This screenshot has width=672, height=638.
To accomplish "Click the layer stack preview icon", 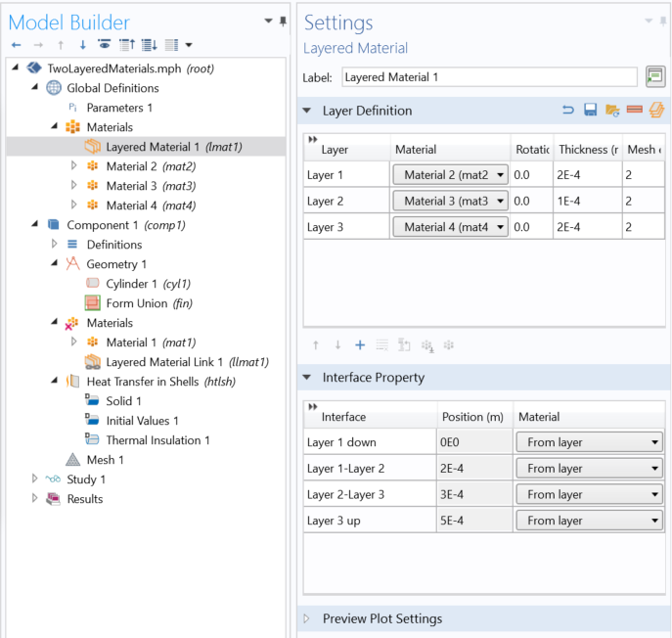I will point(656,110).
